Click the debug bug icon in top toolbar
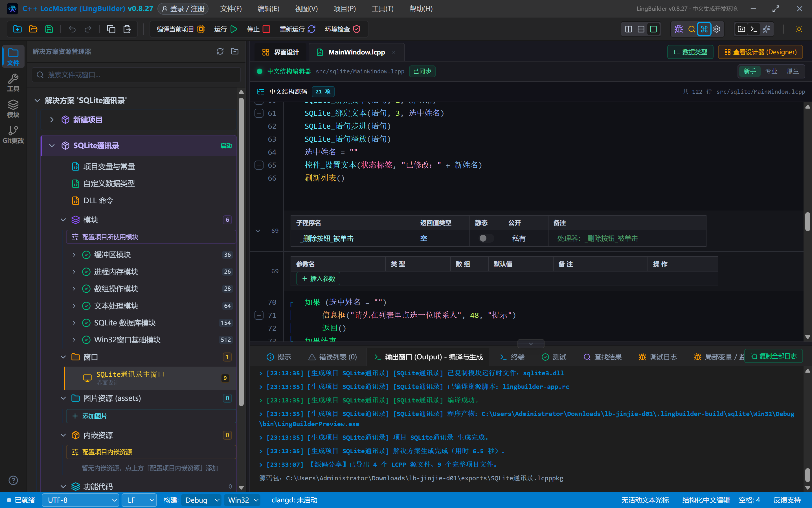This screenshot has height=508, width=812. click(679, 29)
